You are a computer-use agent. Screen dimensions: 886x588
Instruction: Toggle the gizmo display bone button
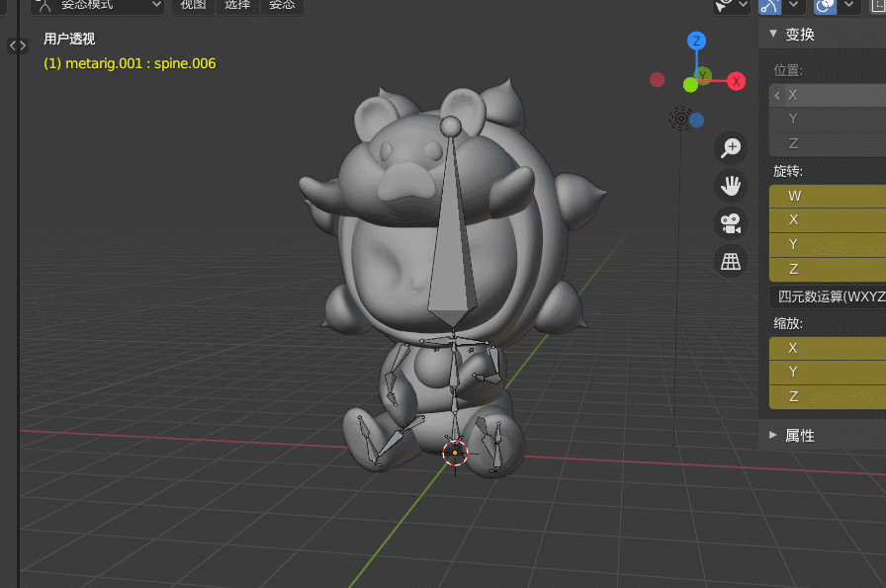tap(769, 6)
